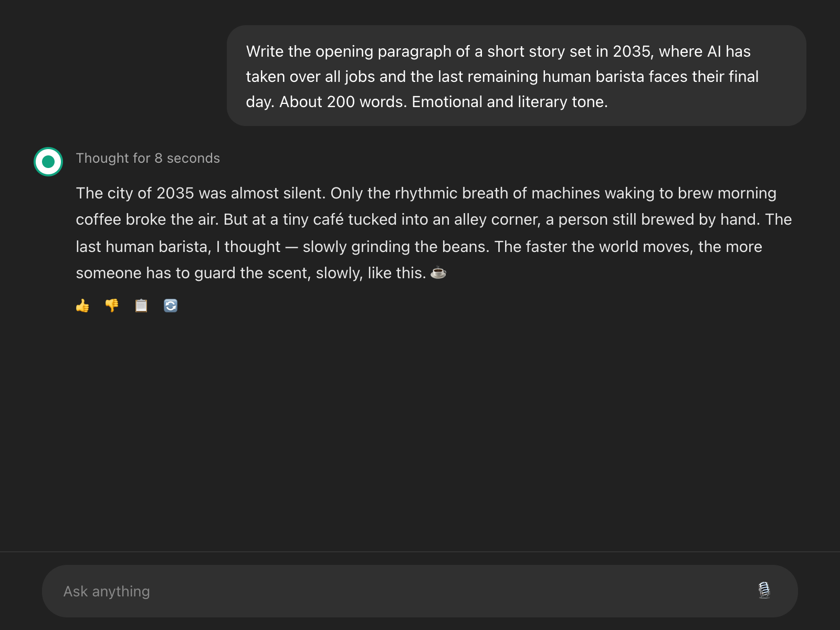
Task: Click "The city of 2035" opening words
Action: [135, 193]
